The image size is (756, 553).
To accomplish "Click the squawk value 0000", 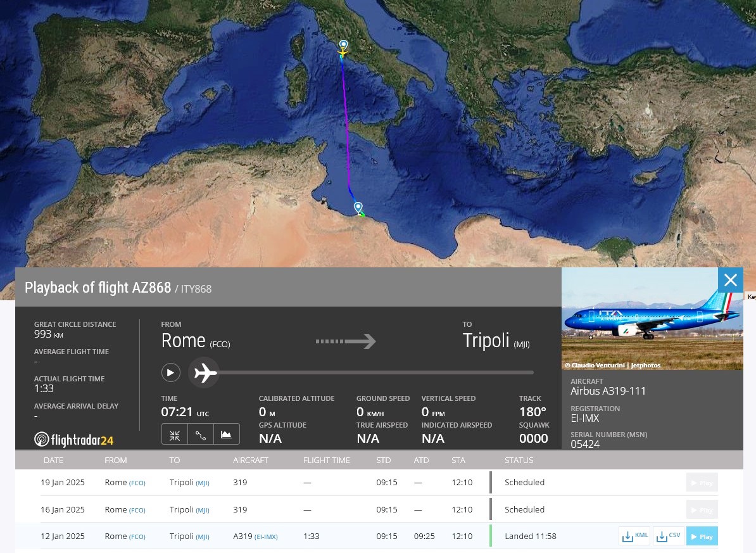I will [x=533, y=438].
